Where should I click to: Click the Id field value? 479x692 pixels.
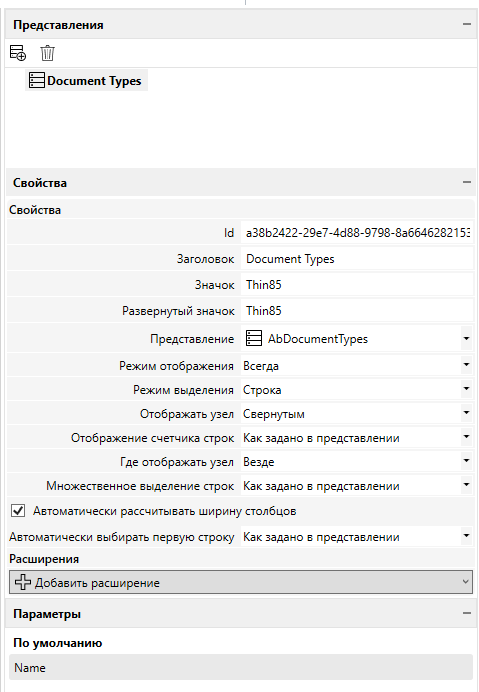(357, 233)
